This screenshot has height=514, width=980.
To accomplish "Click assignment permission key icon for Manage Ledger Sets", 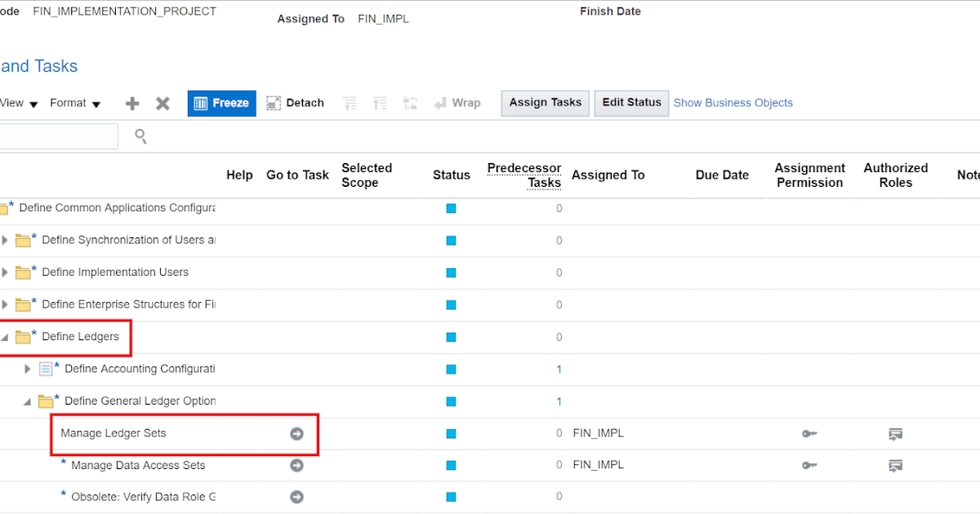I will point(809,434).
